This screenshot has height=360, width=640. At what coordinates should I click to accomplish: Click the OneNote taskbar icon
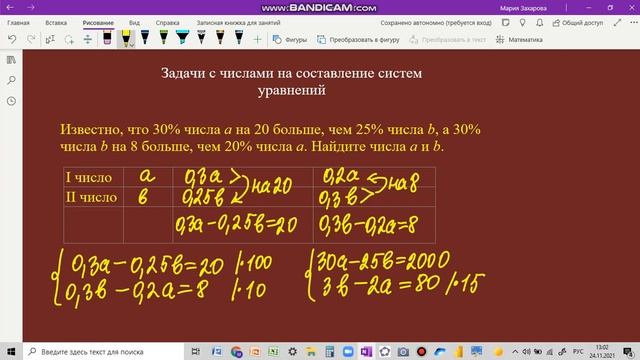(367, 351)
